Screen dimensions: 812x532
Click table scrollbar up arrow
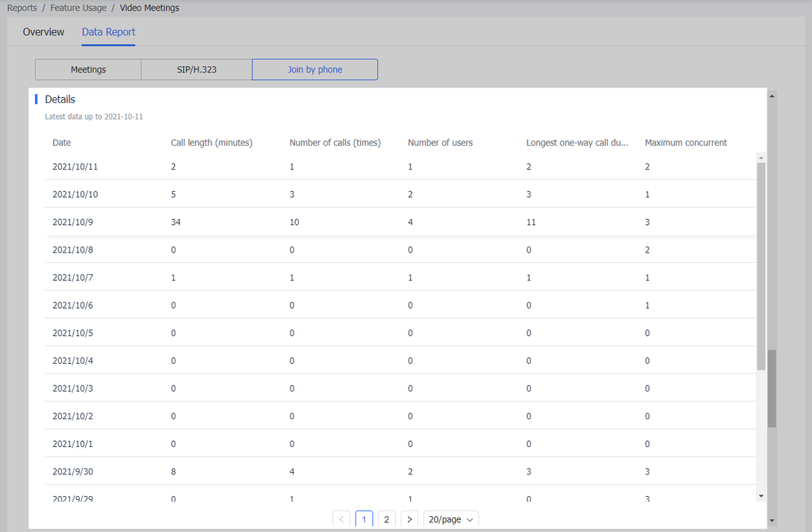760,158
